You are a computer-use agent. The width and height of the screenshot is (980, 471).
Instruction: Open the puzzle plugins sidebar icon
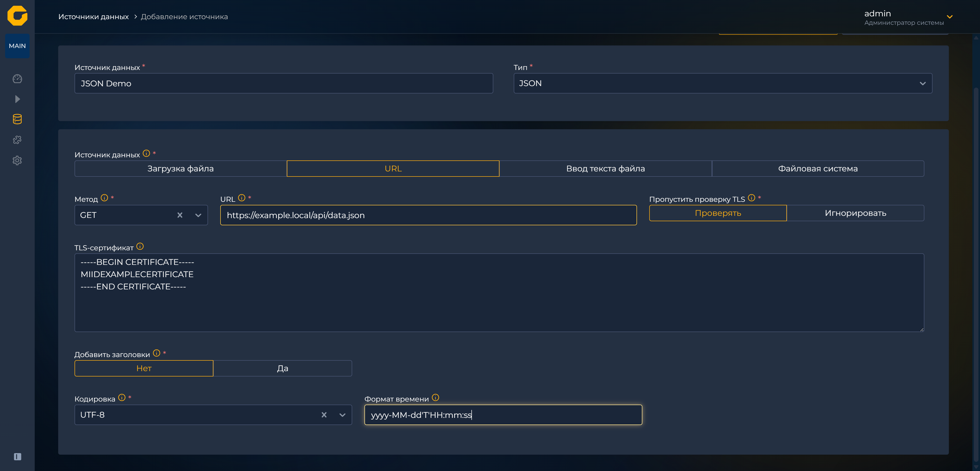point(17,140)
